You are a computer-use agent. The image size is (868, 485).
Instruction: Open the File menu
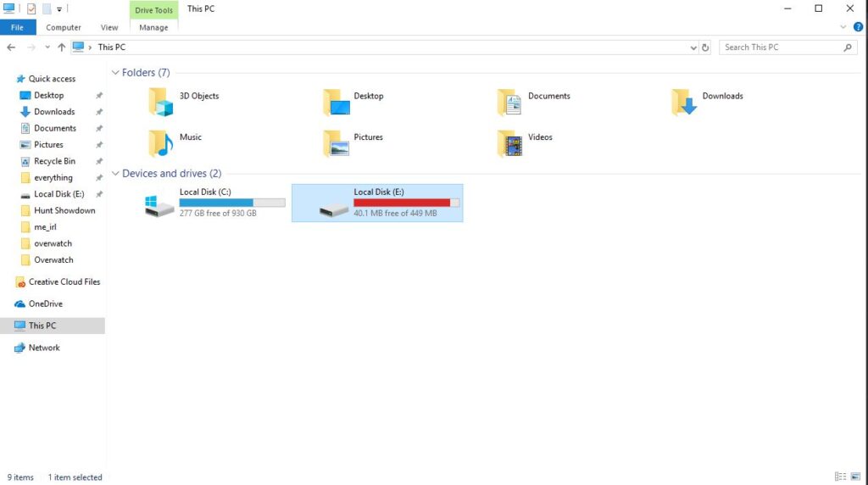(18, 27)
